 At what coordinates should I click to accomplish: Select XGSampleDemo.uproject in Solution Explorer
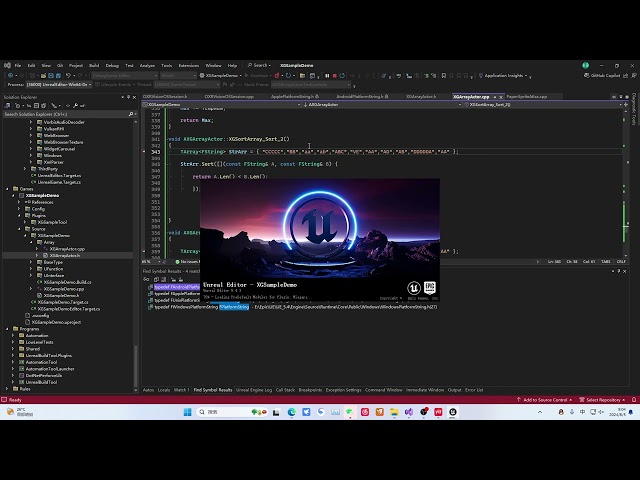[56, 322]
